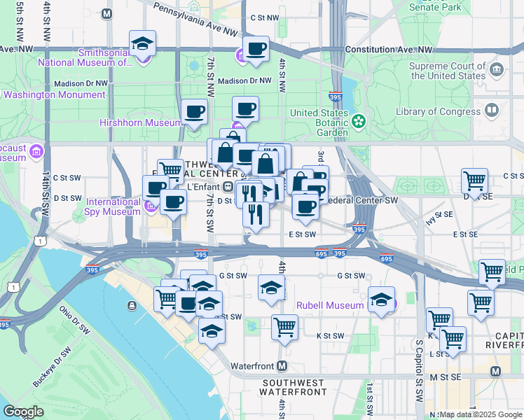
Task: Select shopping cart marker beside 'eld P' park label
Action: [492, 273]
